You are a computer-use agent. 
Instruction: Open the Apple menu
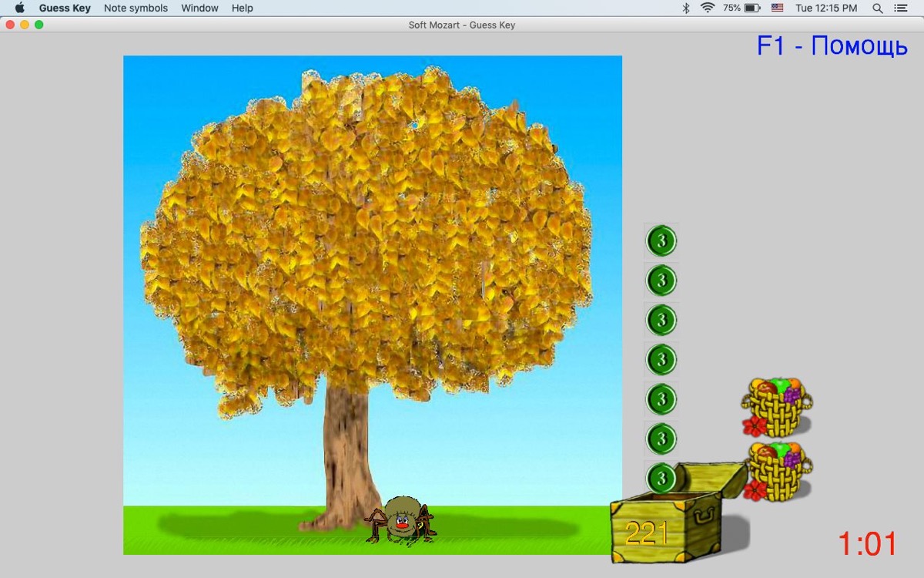coord(20,8)
